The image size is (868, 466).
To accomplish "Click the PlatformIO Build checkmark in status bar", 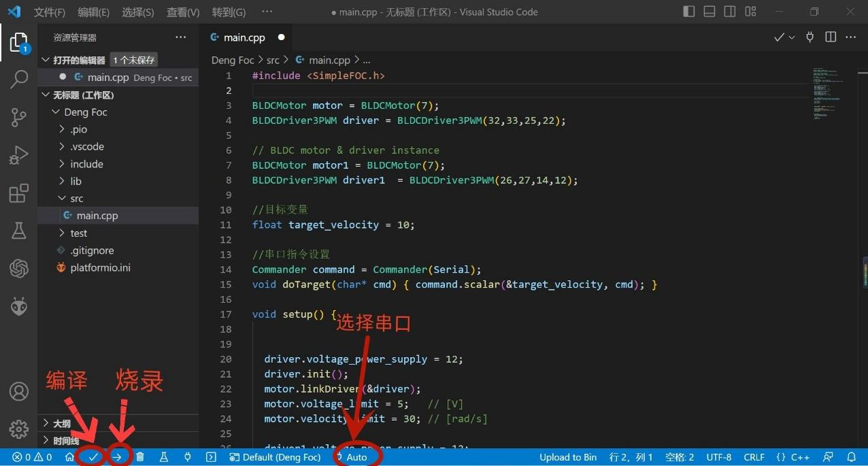I will pyautogui.click(x=93, y=457).
